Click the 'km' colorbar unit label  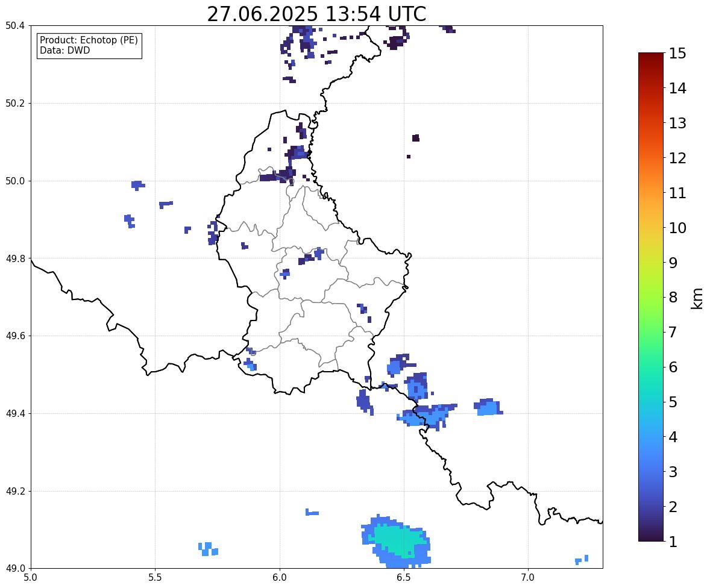(697, 298)
